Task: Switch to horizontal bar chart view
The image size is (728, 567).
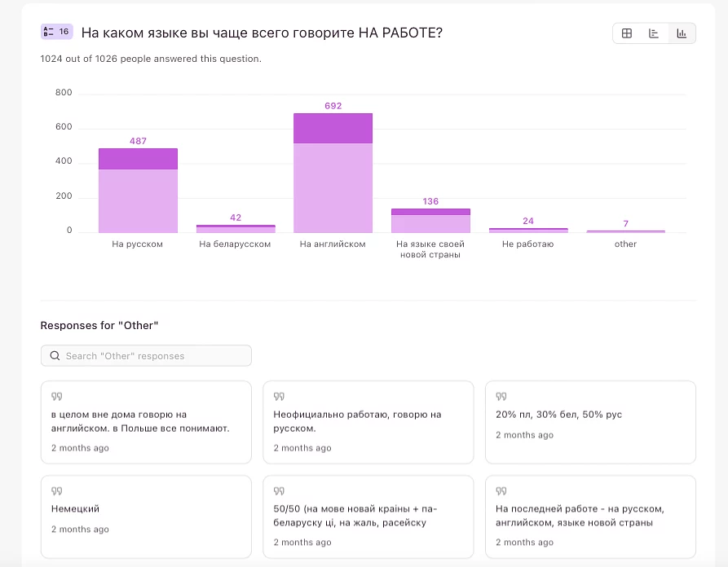Action: [x=654, y=33]
